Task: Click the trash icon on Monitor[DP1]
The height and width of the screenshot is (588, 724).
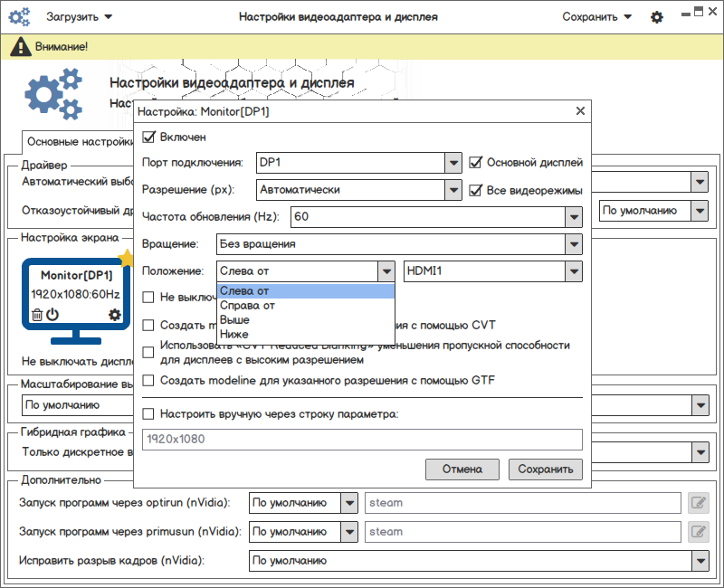Action: 37,315
